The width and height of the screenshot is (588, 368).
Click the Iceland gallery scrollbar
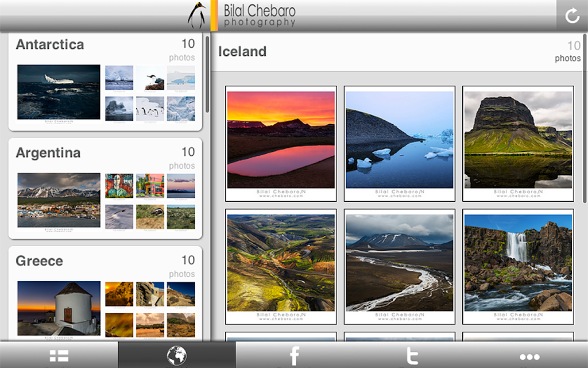click(x=585, y=118)
